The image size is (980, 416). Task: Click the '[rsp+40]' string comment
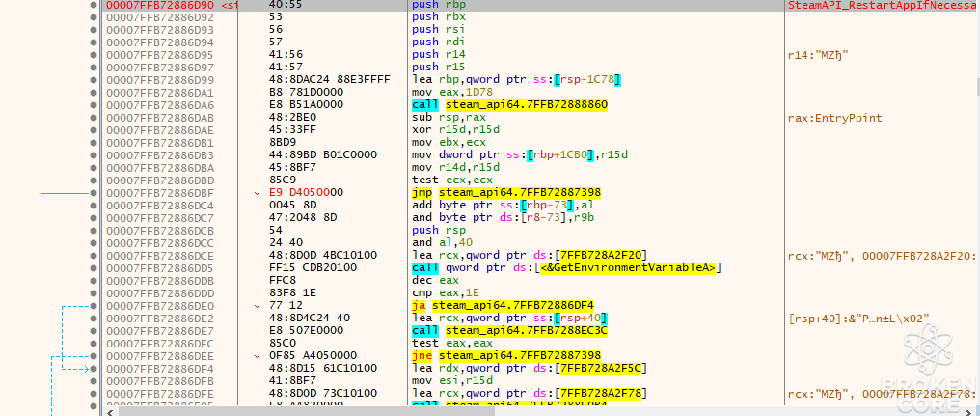tap(860, 319)
